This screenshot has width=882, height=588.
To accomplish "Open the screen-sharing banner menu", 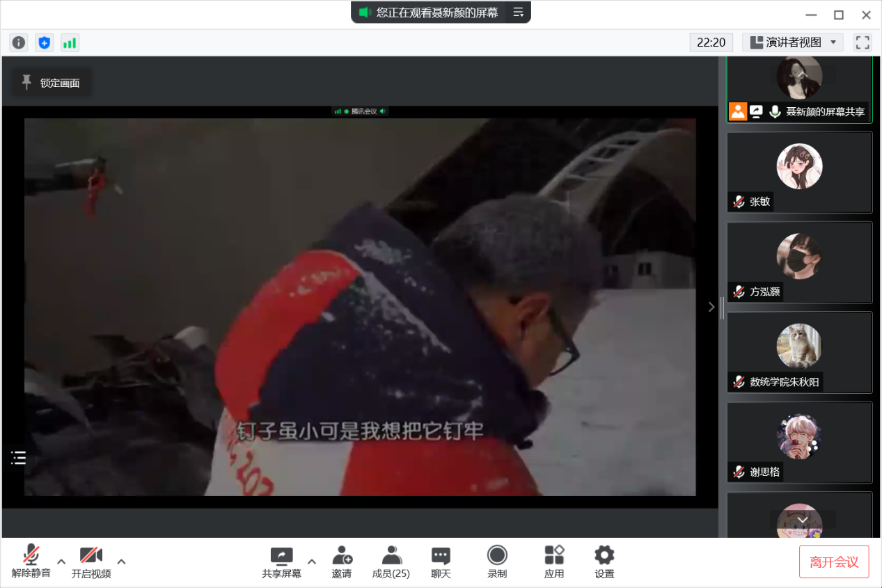I will [x=518, y=13].
